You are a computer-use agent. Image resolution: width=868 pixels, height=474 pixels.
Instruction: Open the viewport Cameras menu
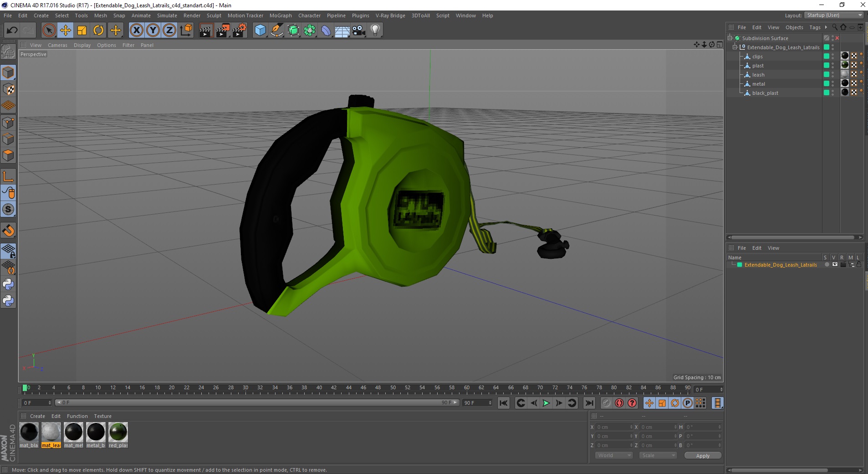point(57,45)
